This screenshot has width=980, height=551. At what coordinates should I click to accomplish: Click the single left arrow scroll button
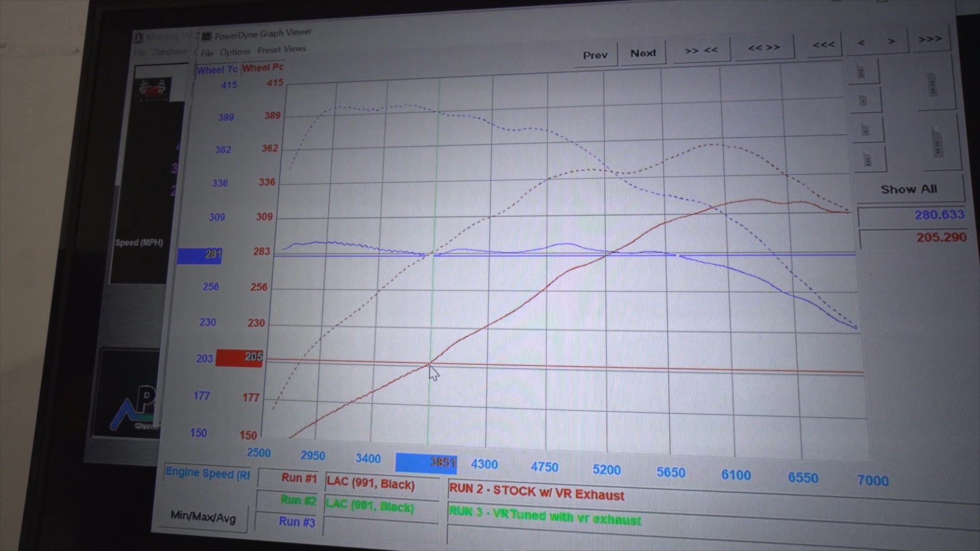pyautogui.click(x=862, y=43)
